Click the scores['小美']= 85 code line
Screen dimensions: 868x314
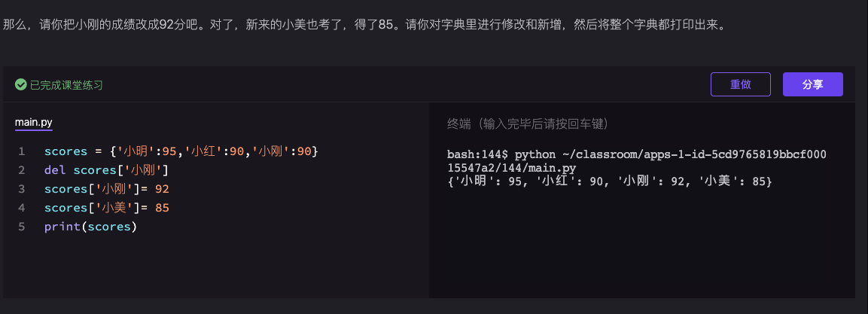click(106, 208)
